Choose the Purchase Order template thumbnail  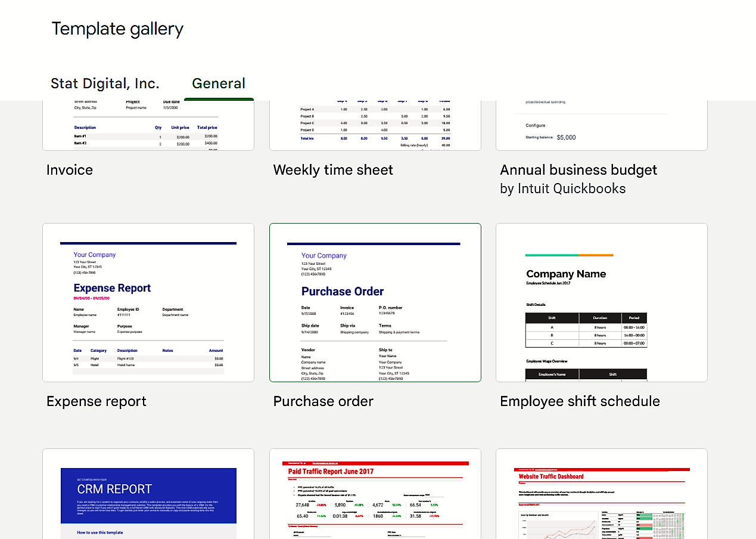[375, 302]
